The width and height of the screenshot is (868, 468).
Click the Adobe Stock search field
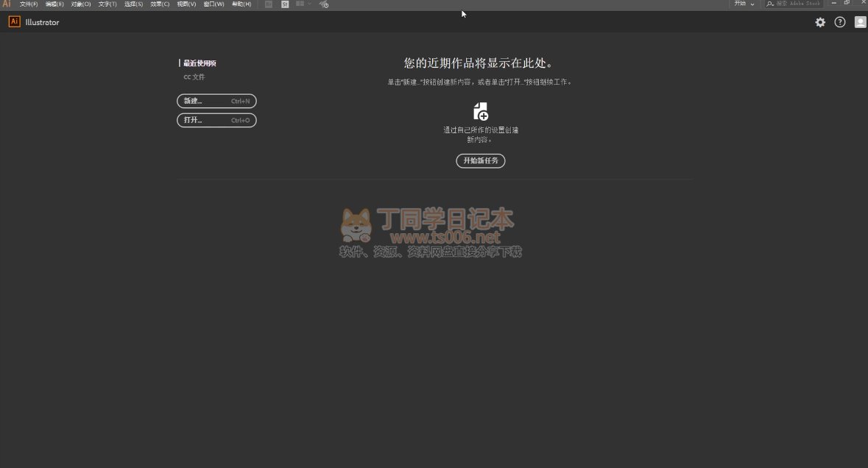click(797, 4)
